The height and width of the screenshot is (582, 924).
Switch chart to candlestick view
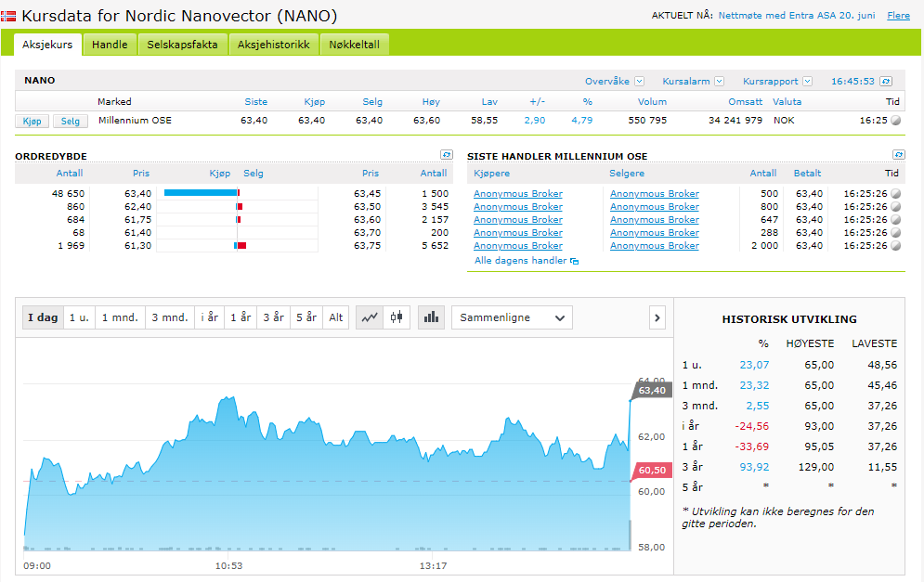tap(397, 317)
